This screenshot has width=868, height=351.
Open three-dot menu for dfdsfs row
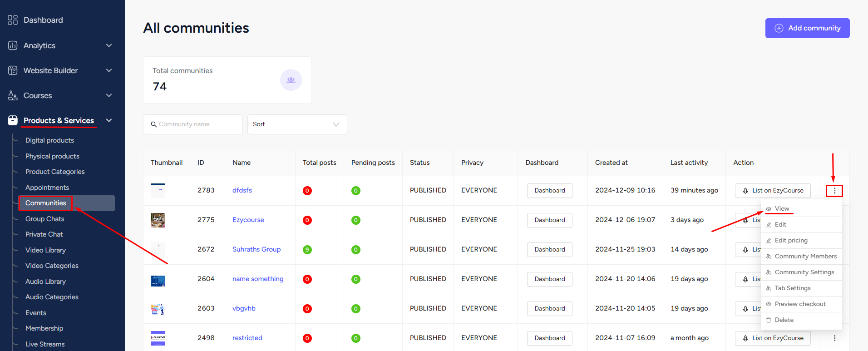[x=834, y=191]
